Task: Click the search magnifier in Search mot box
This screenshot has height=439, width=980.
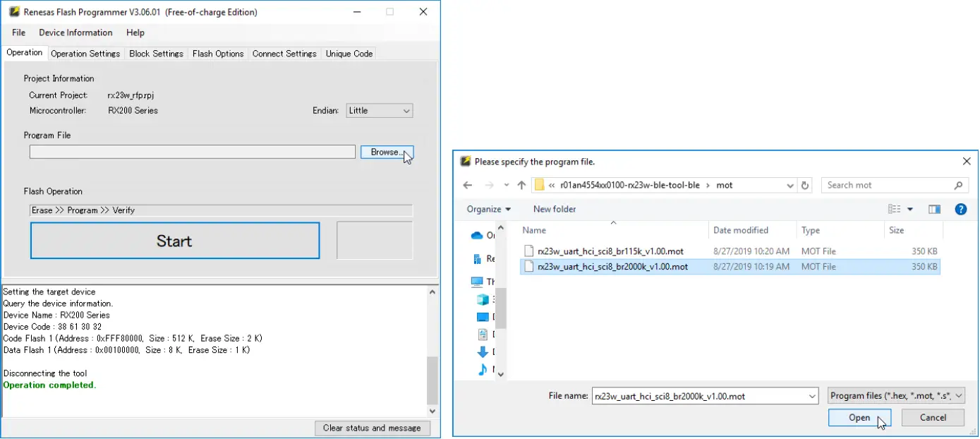Action: click(x=958, y=184)
